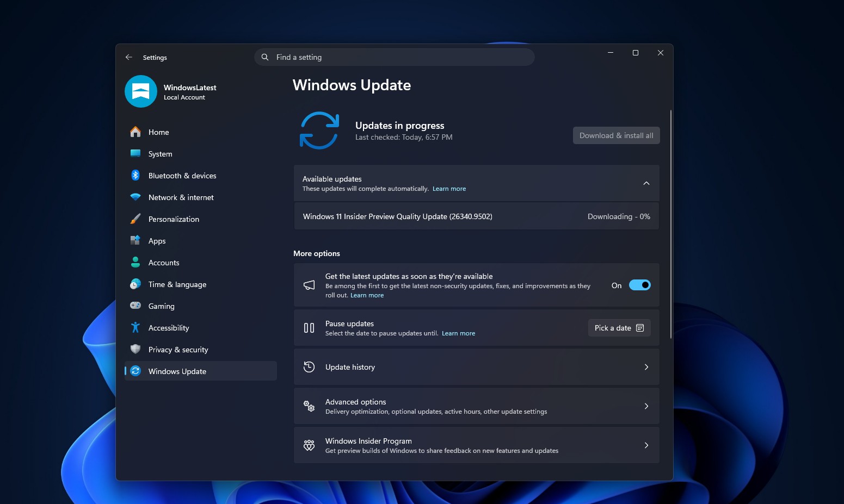Click Download & install all button
Screen dimensions: 844x504
[617, 135]
